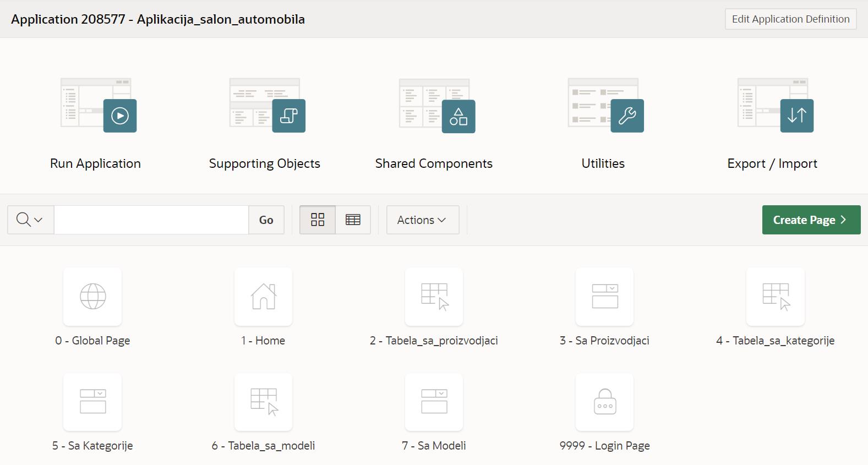Switch to icon grid view
The width and height of the screenshot is (868, 465).
[318, 220]
